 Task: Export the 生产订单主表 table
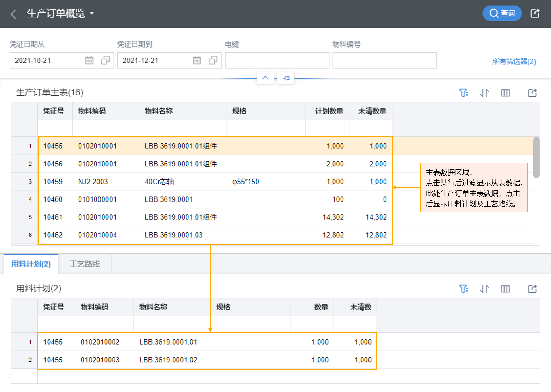point(532,93)
